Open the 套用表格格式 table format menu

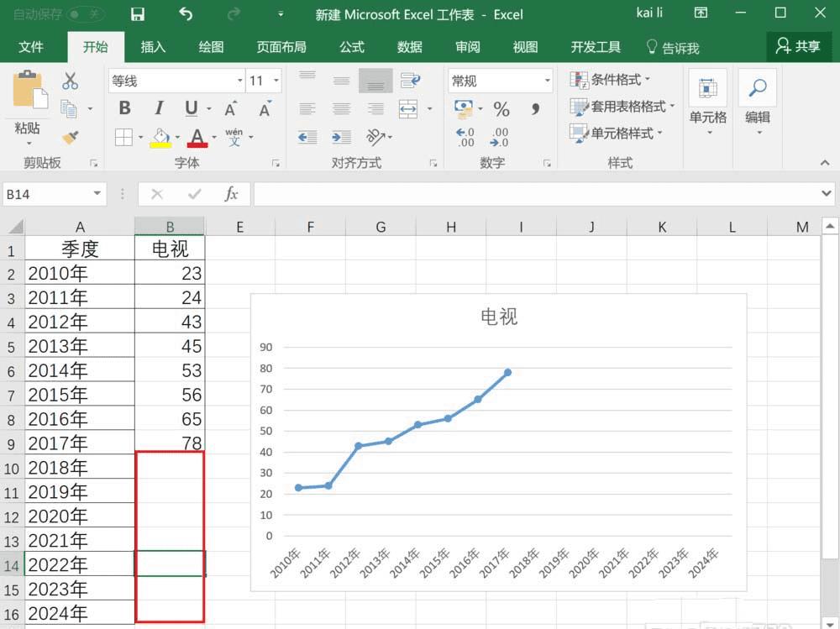point(622,107)
